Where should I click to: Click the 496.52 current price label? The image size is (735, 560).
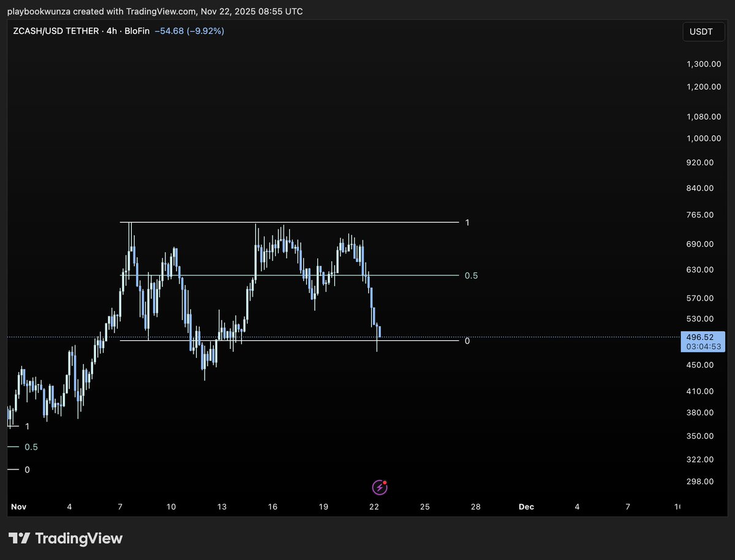click(701, 337)
